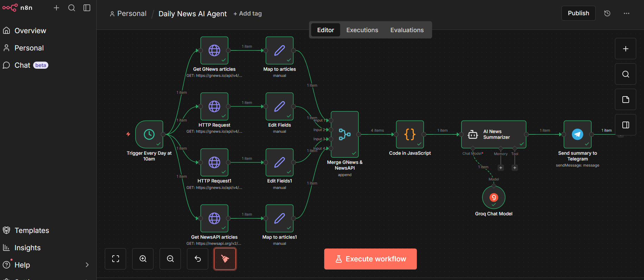
Task: Zoom in on the workflow canvas
Action: tap(143, 259)
